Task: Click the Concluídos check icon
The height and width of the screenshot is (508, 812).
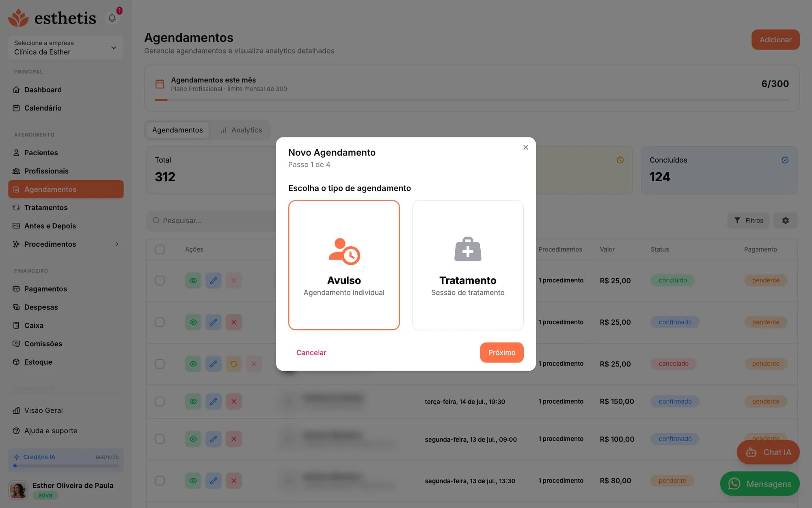Action: (x=785, y=160)
